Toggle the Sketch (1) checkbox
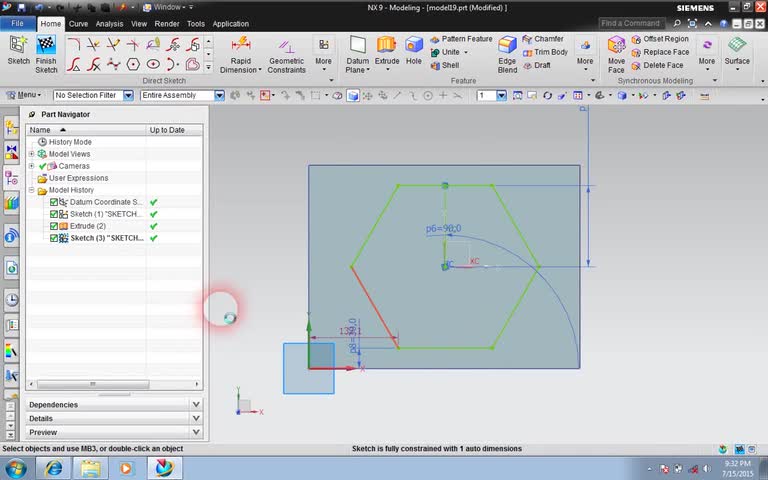The width and height of the screenshot is (768, 480). click(55, 214)
